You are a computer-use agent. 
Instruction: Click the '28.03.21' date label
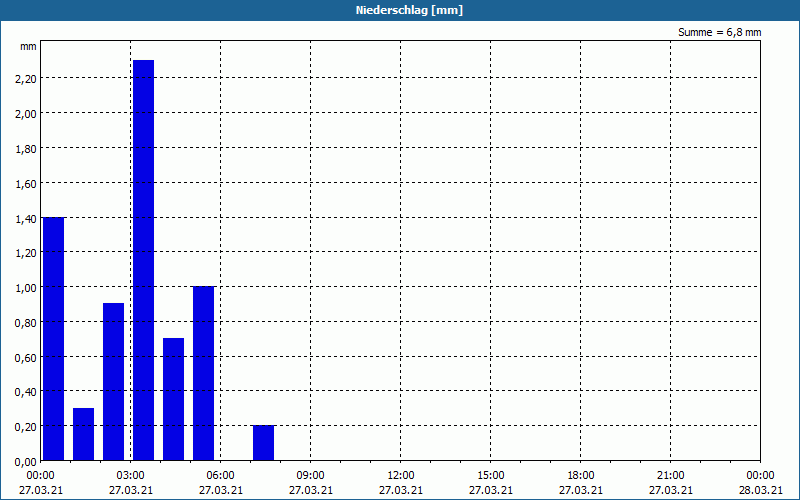[761, 490]
